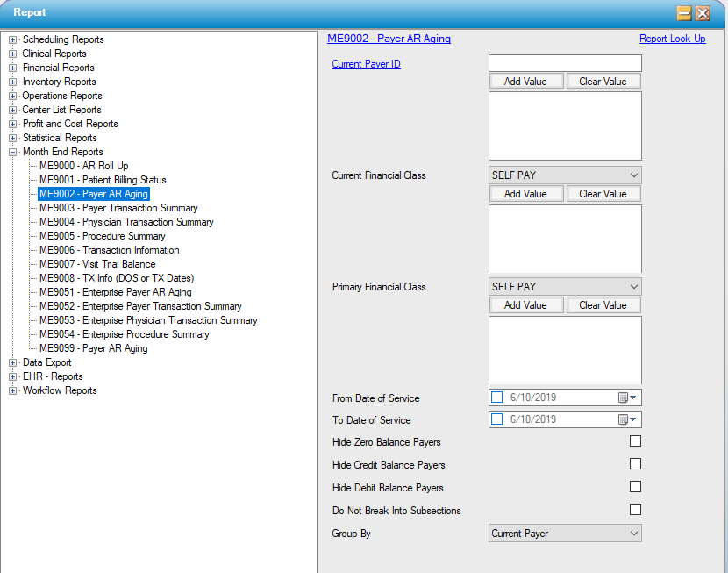Check Hide Zero Balance Payers
This screenshot has width=728, height=573.
pyautogui.click(x=635, y=441)
